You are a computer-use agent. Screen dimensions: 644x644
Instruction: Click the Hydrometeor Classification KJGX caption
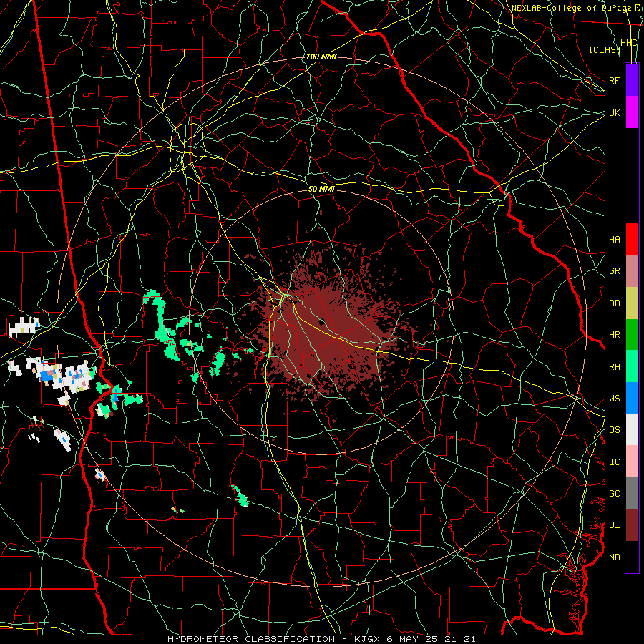pos(321,639)
